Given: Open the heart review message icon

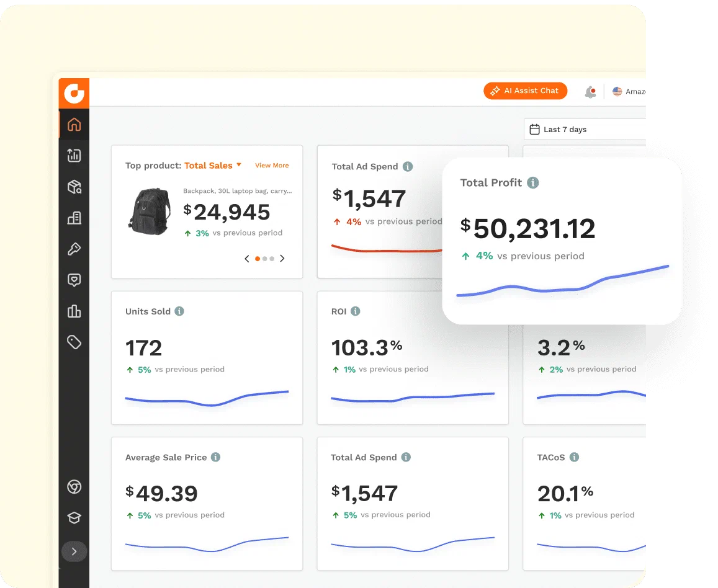Looking at the screenshot, I should click(74, 280).
